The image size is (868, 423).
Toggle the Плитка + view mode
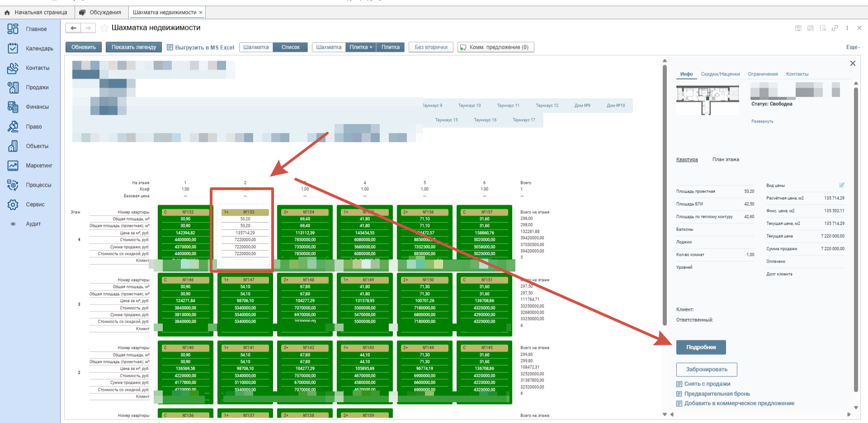(x=361, y=47)
